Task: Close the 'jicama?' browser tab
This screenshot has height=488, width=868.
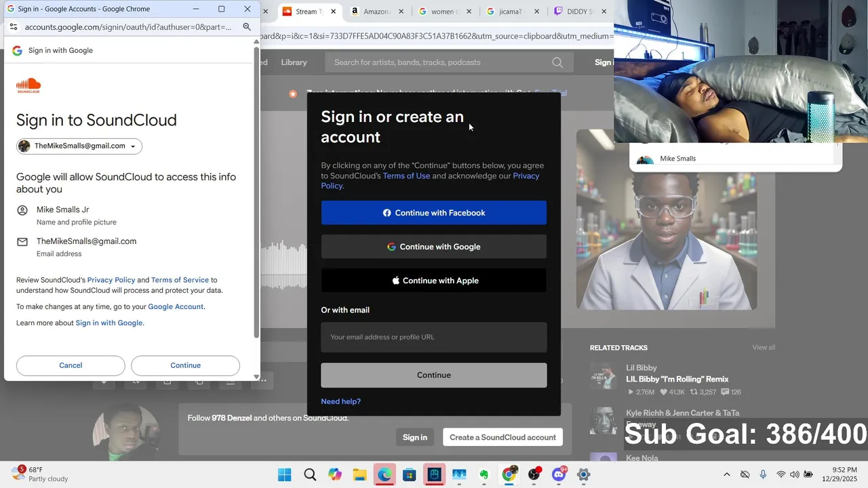Action: tap(536, 12)
